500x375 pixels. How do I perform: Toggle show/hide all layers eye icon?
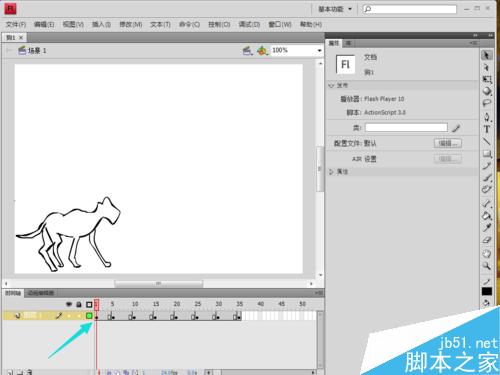point(69,304)
